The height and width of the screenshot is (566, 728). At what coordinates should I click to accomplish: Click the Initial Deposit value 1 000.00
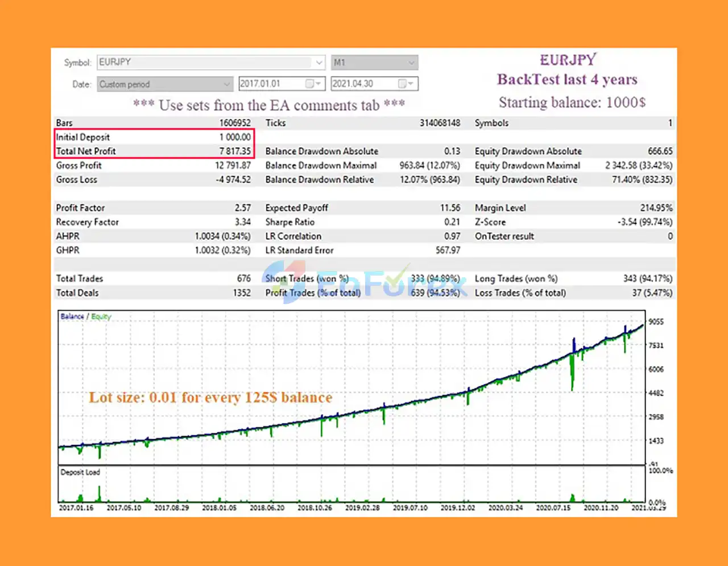coord(235,137)
